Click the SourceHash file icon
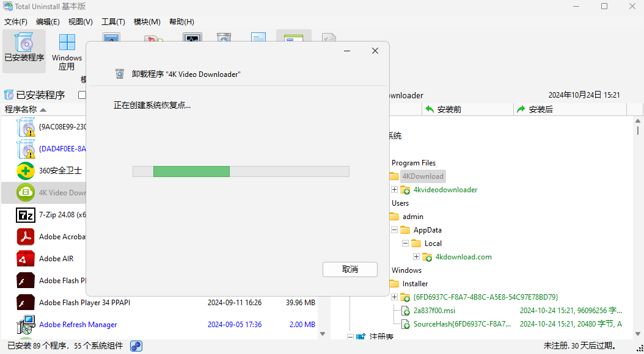The width and height of the screenshot is (644, 354). tap(405, 324)
